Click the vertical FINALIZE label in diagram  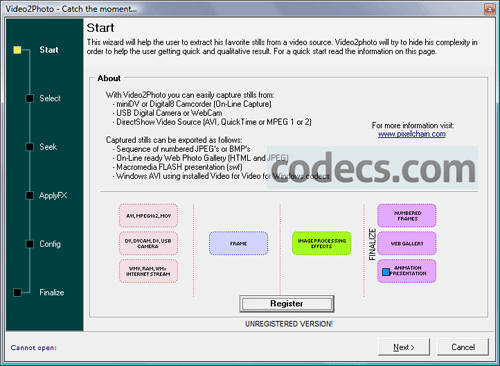coord(372,244)
